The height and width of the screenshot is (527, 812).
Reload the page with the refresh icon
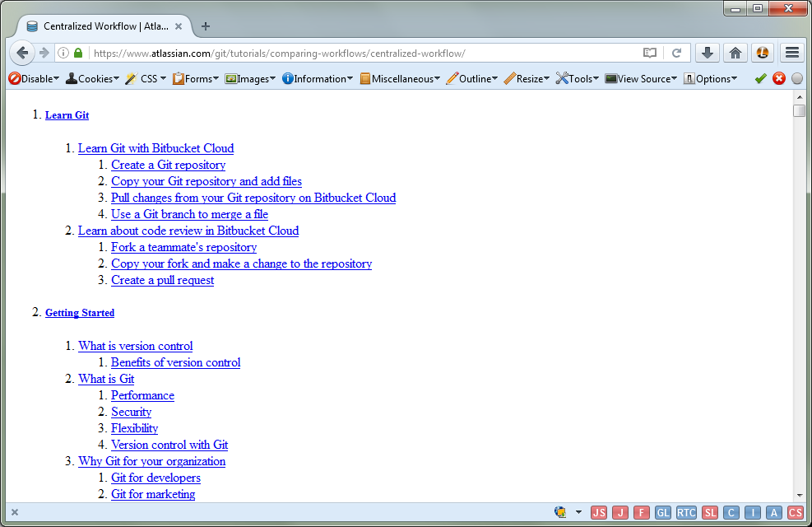(676, 53)
